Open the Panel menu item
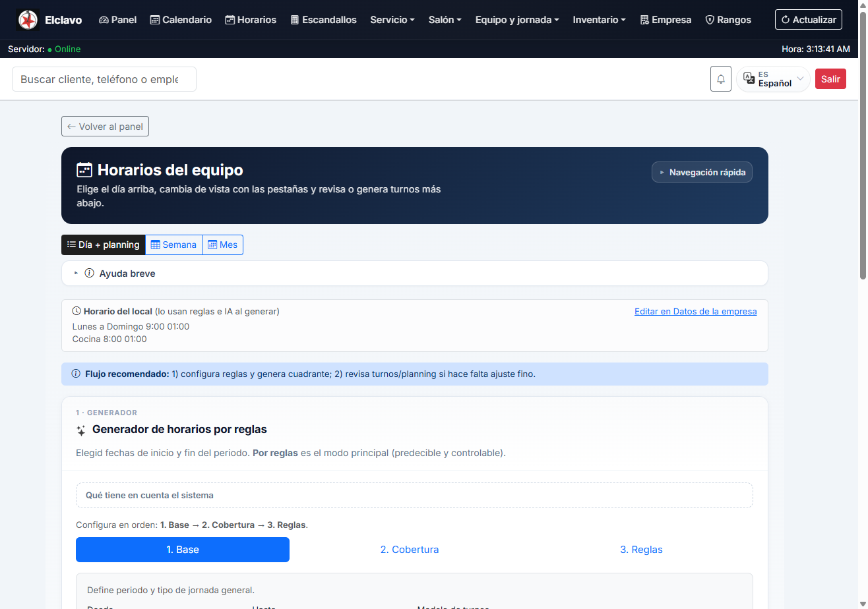The image size is (868, 609). coord(118,20)
